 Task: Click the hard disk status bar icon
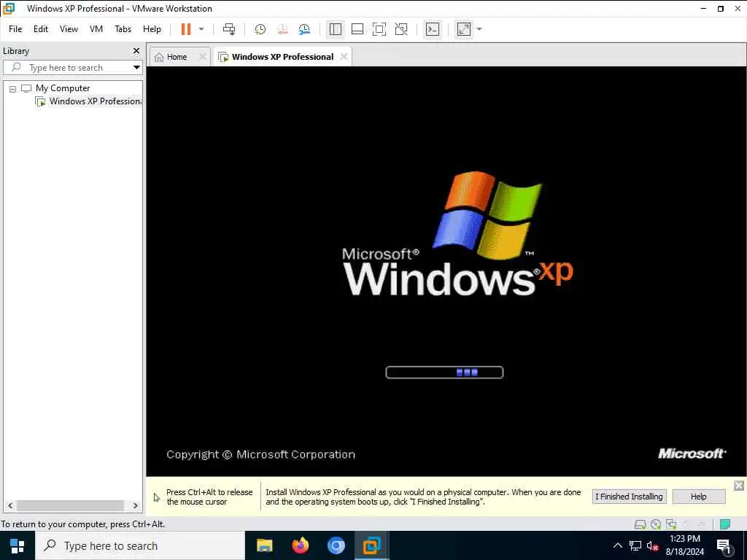tap(640, 524)
